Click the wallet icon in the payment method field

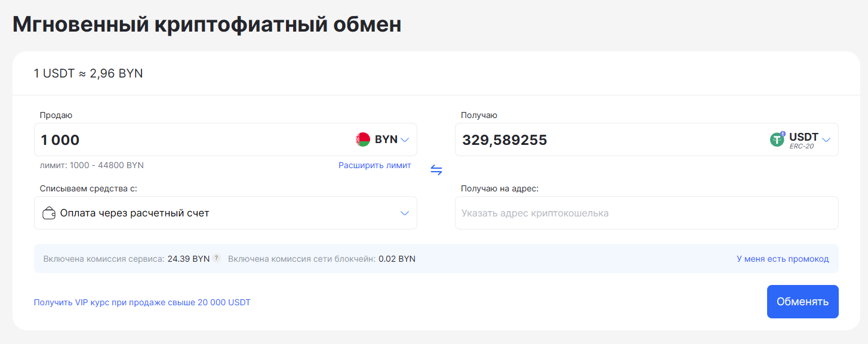pos(48,212)
